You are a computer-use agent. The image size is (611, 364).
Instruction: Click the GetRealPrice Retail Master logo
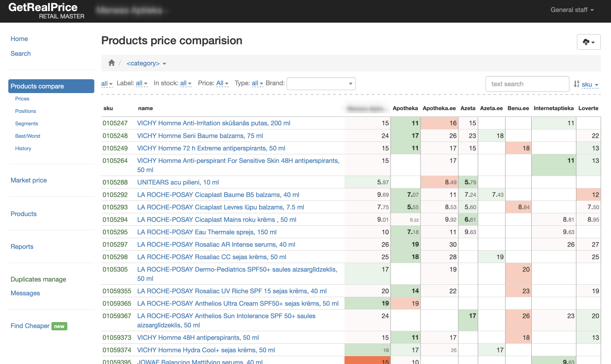[x=46, y=11]
